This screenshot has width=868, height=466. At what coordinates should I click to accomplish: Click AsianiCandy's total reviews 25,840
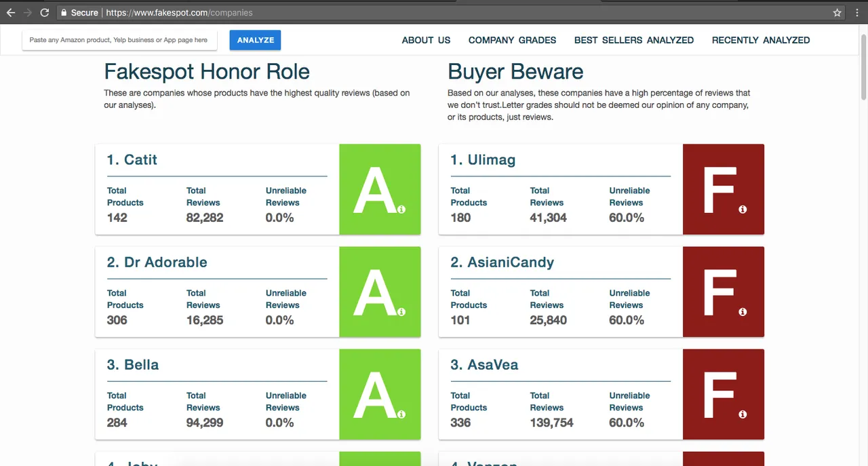click(549, 320)
